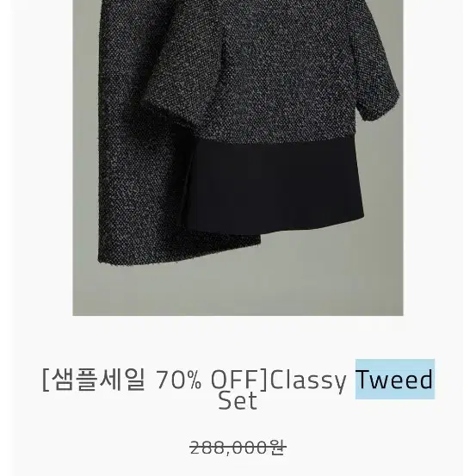Click the percent sign after 70
The image size is (476, 476).
pos(194,380)
